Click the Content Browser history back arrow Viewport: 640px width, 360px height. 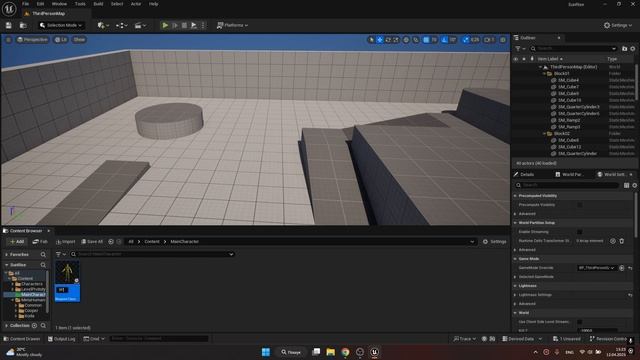tap(111, 242)
